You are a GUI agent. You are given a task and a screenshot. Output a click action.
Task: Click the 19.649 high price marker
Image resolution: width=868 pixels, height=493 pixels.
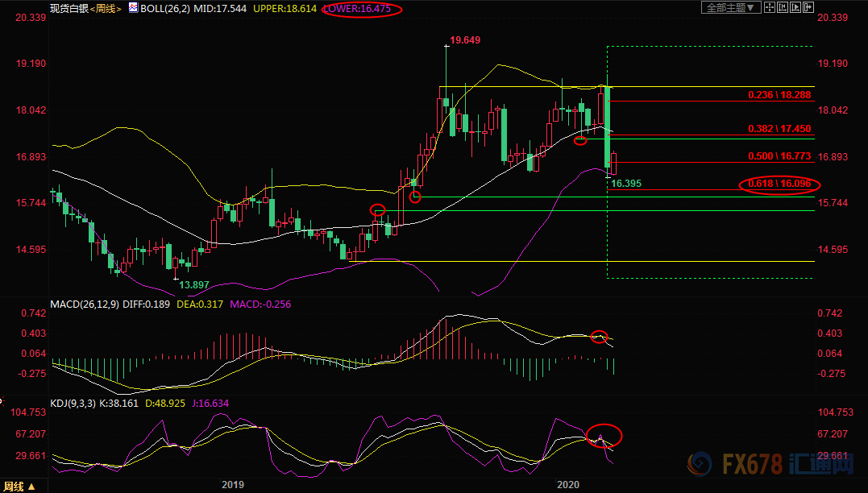(465, 40)
